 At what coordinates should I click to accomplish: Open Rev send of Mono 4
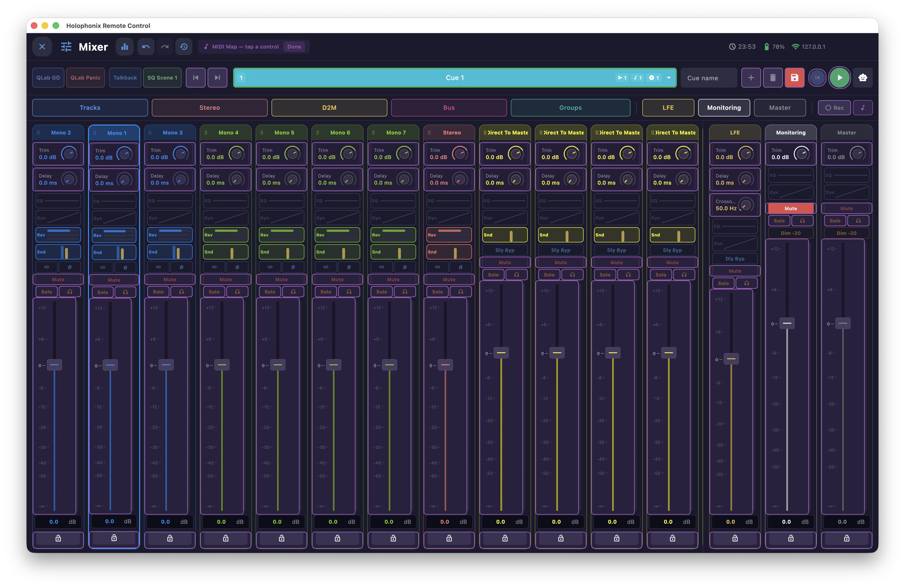(x=226, y=235)
